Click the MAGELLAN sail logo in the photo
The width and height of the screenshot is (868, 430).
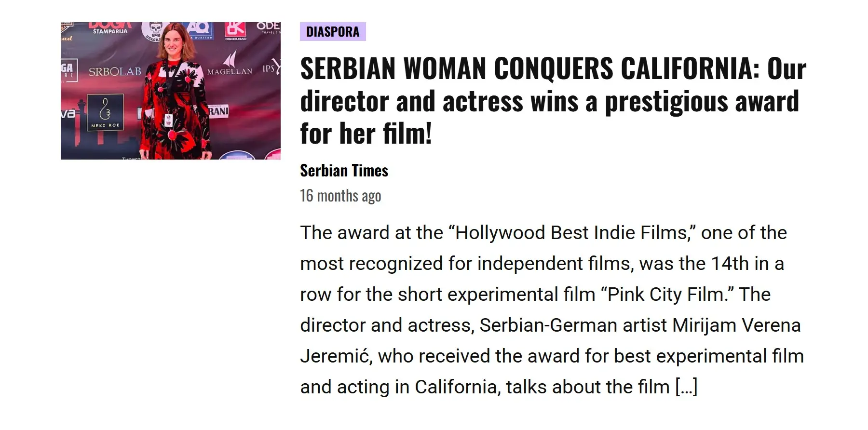click(x=230, y=64)
